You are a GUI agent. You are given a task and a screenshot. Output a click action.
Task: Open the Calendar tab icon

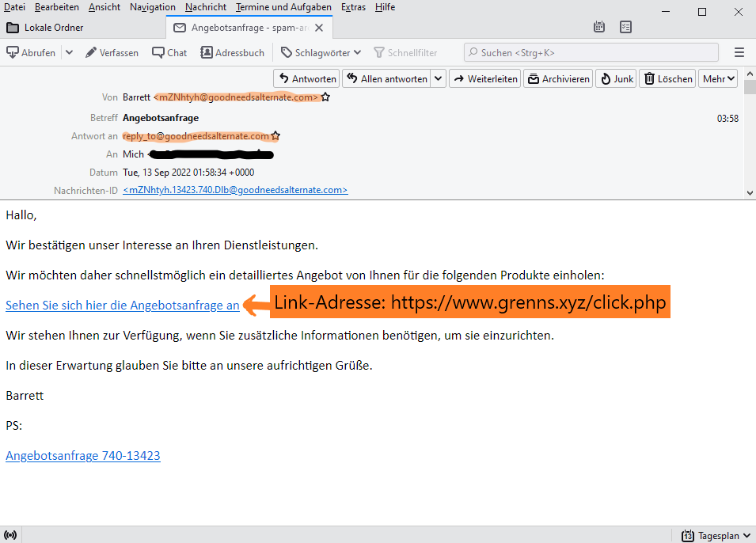coord(599,26)
